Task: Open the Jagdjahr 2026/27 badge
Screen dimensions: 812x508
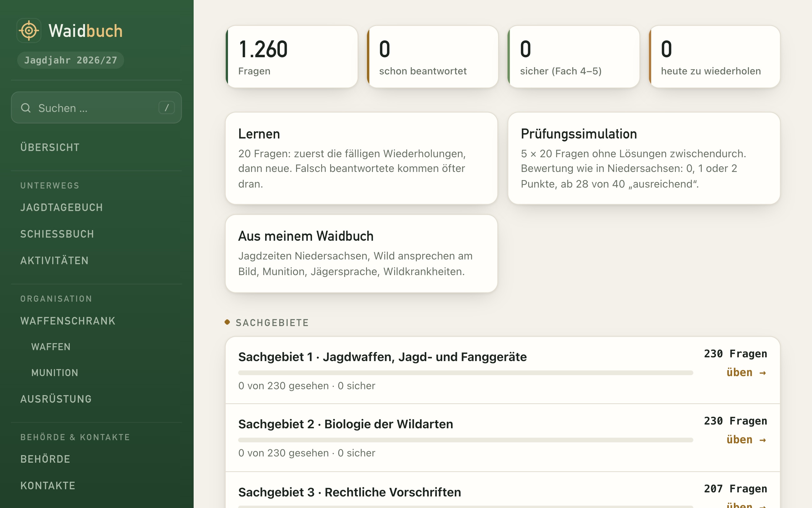Action: [x=71, y=60]
